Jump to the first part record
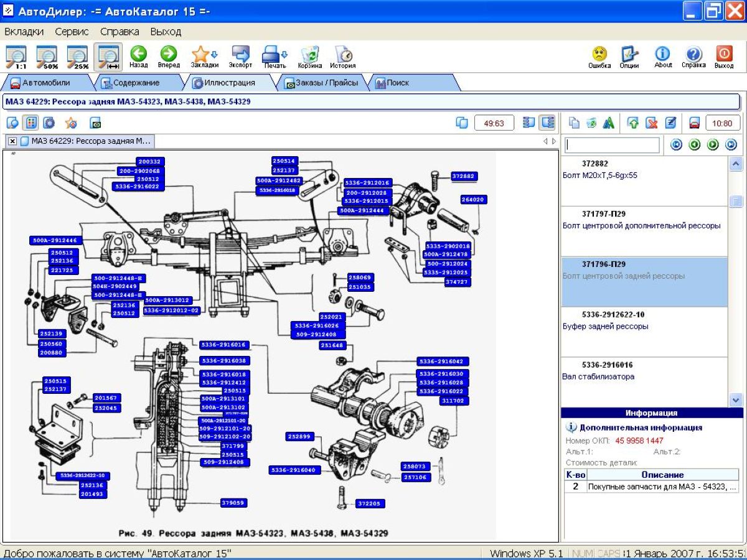Image resolution: width=747 pixels, height=560 pixels. click(676, 145)
